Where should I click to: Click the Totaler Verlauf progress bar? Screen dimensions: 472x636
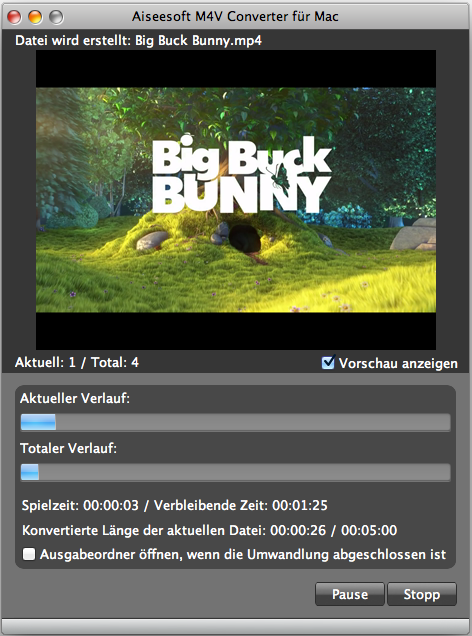[x=235, y=473]
